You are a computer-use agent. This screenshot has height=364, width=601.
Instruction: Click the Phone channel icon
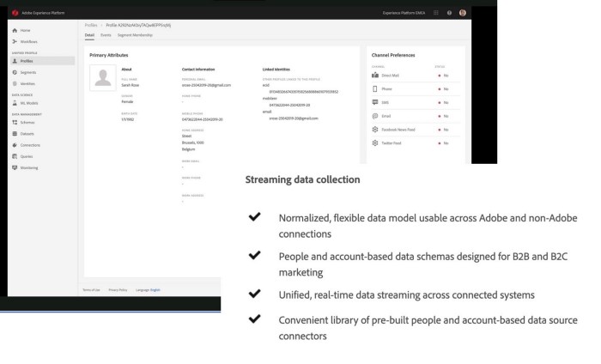tap(375, 89)
